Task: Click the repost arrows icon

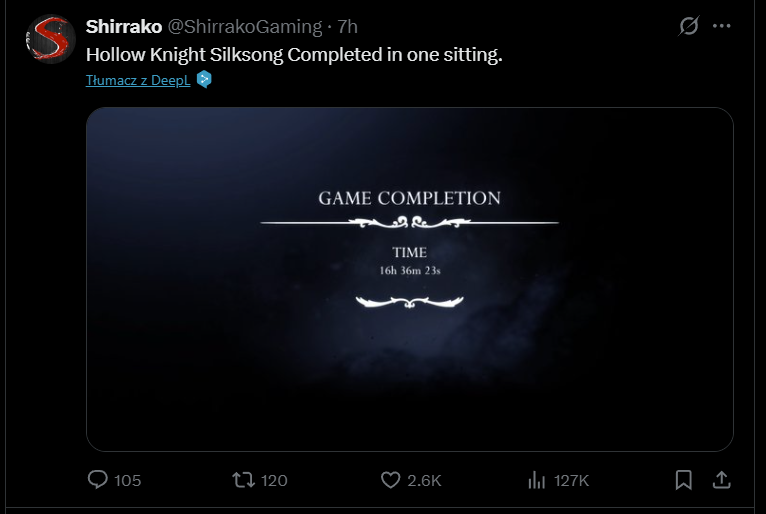Action: 242,480
